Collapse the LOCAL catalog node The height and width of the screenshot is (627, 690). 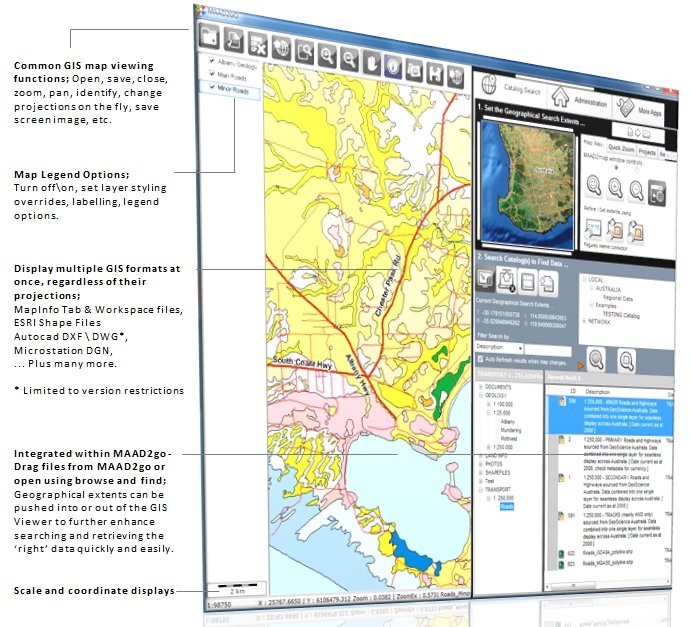[584, 279]
